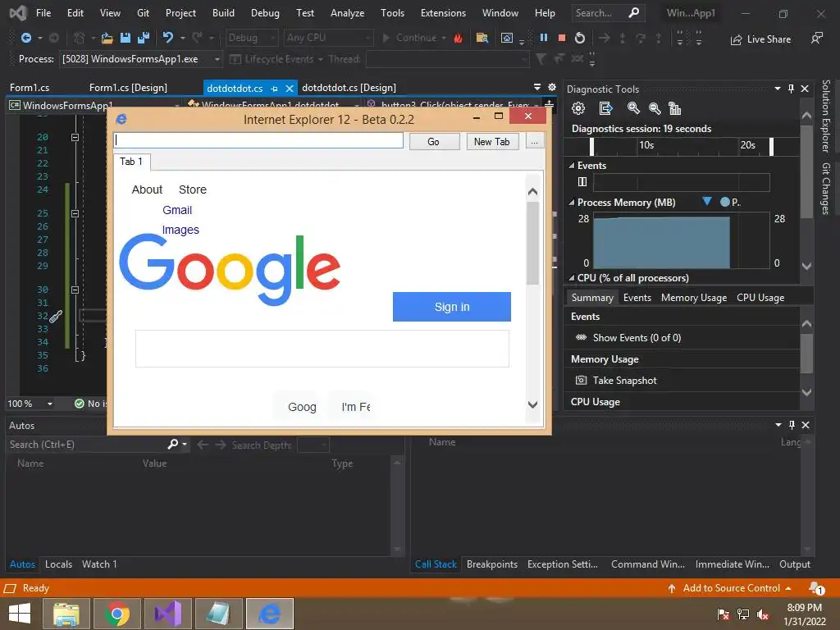Toggle the pin on dotdotdot.cs tab
Image resolution: width=840 pixels, height=630 pixels.
click(x=274, y=89)
